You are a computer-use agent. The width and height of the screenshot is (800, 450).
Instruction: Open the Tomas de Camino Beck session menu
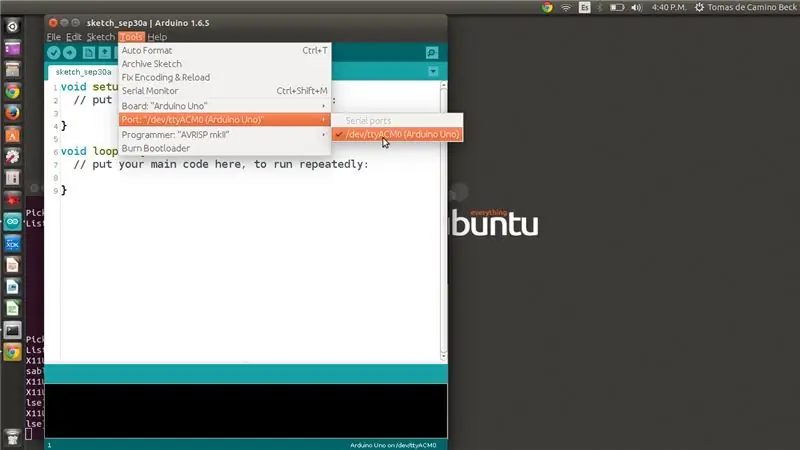click(x=746, y=7)
